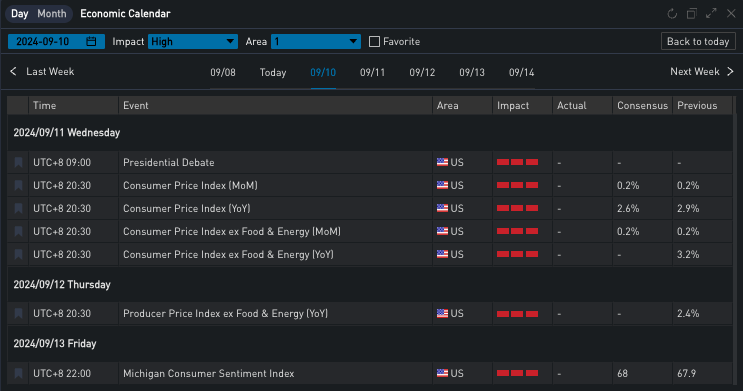Bookmark the Michigan Consumer Sentiment Index event
The image size is (743, 391).
point(18,373)
